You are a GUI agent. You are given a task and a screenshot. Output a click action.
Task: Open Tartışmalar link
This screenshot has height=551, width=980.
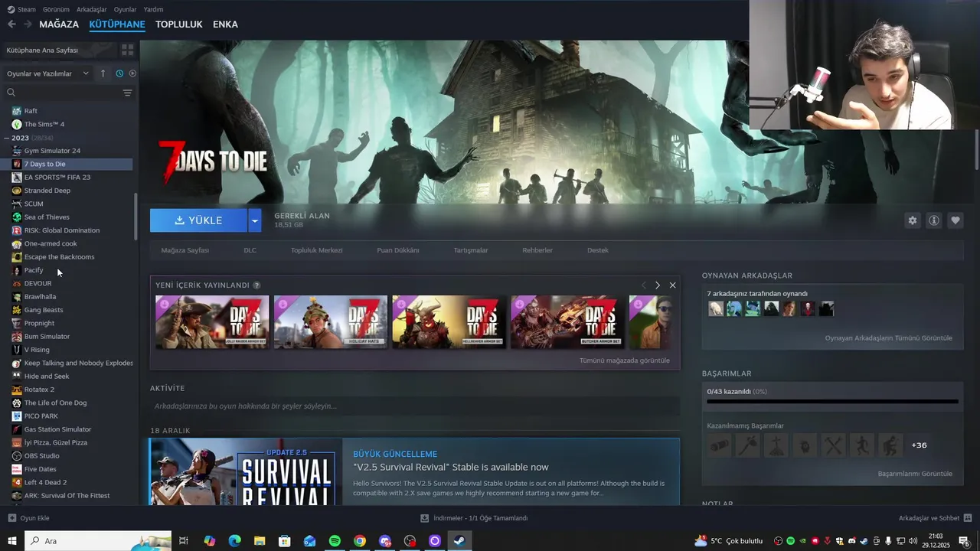(471, 250)
